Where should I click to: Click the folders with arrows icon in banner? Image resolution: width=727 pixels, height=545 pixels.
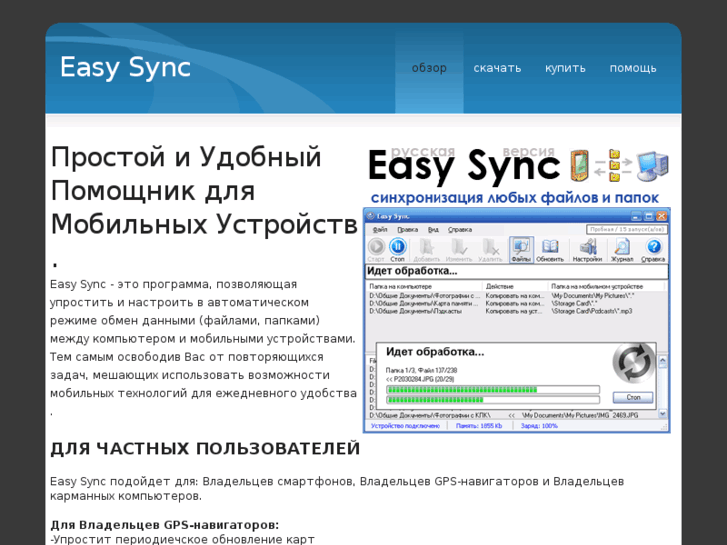pyautogui.click(x=613, y=165)
